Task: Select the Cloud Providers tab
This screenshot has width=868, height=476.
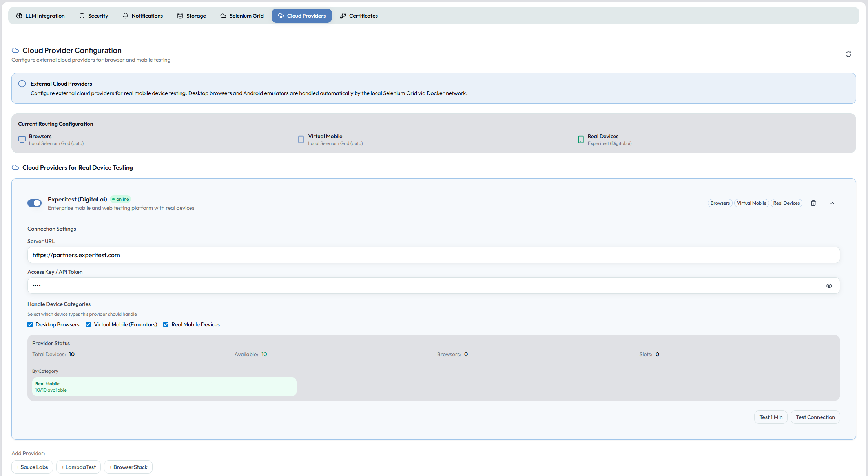Action: 302,16
